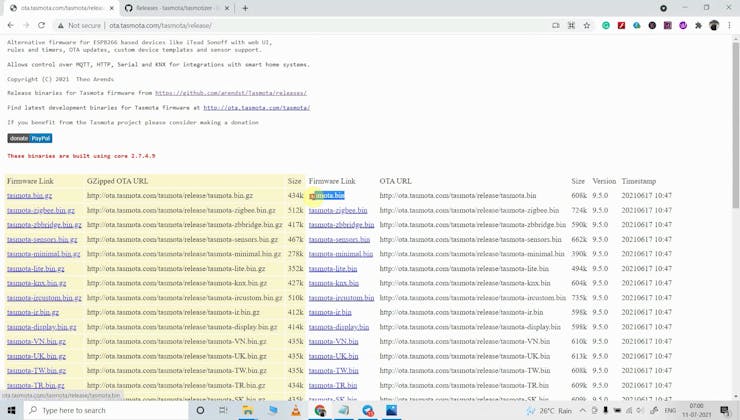Click the Grammarly extension icon

point(606,25)
